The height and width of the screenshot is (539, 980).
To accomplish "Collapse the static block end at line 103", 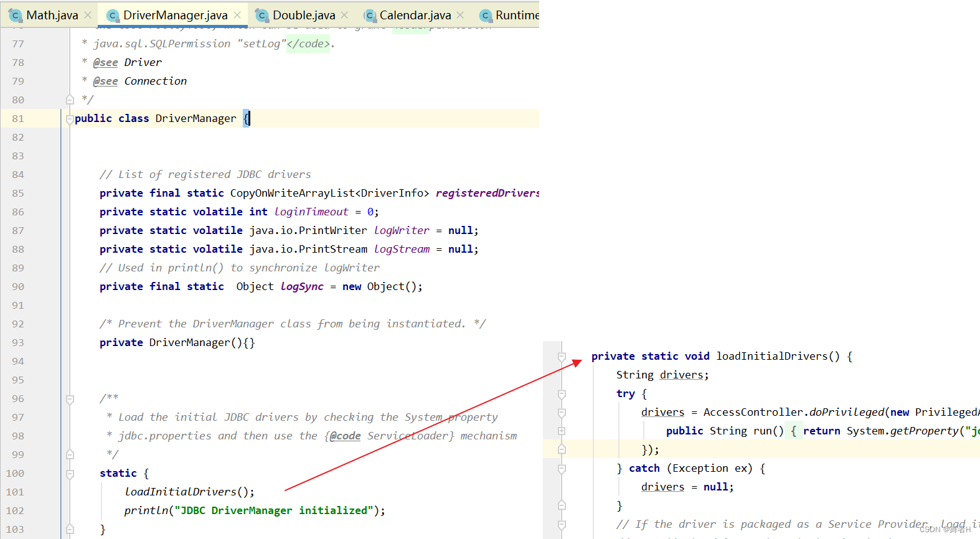I will click(70, 529).
